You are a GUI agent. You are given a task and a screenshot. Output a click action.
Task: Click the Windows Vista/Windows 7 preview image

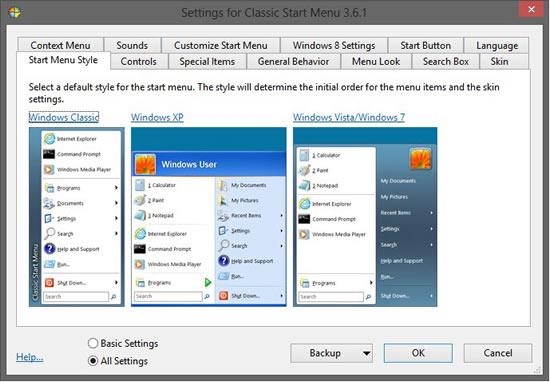point(365,217)
